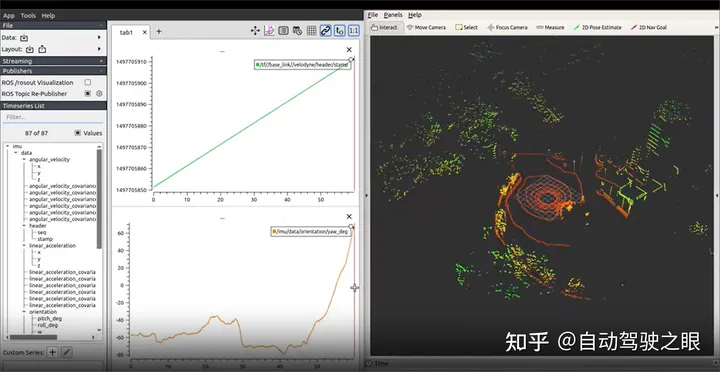Edit custom series with pencil button
Viewport: 720px width, 372px height.
point(67,352)
